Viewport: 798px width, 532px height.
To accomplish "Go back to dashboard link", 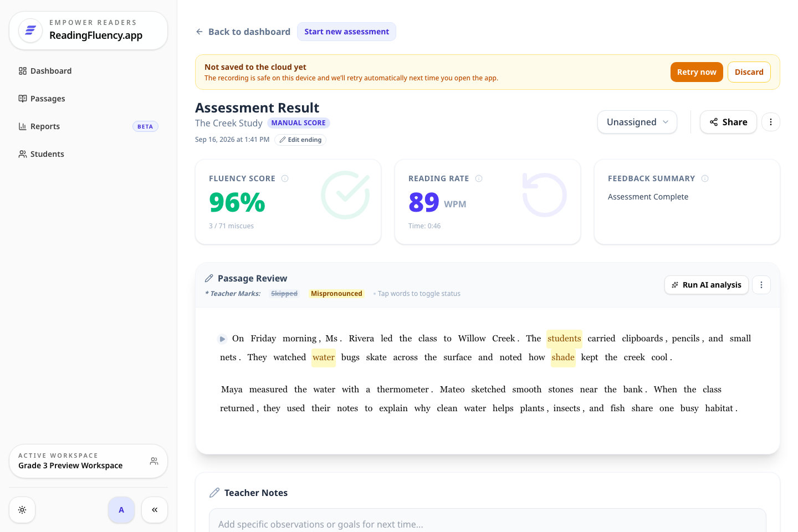I will (243, 32).
